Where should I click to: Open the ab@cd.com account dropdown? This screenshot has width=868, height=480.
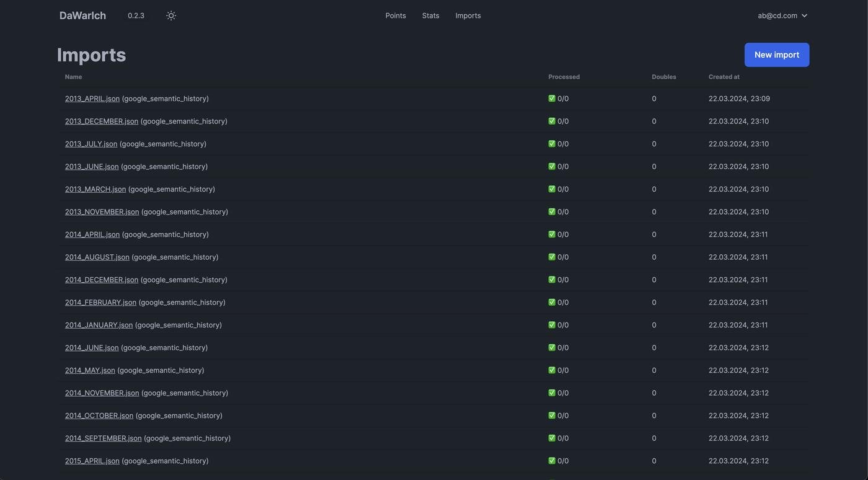(x=782, y=16)
